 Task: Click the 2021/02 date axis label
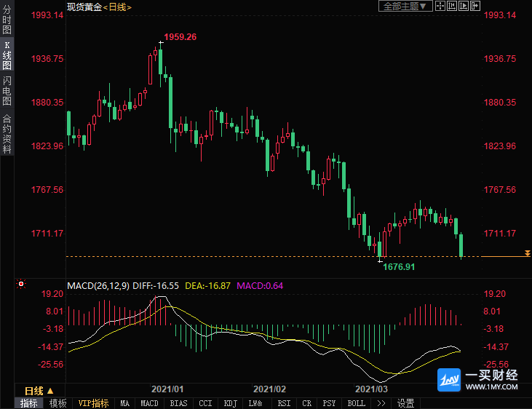[269, 389]
